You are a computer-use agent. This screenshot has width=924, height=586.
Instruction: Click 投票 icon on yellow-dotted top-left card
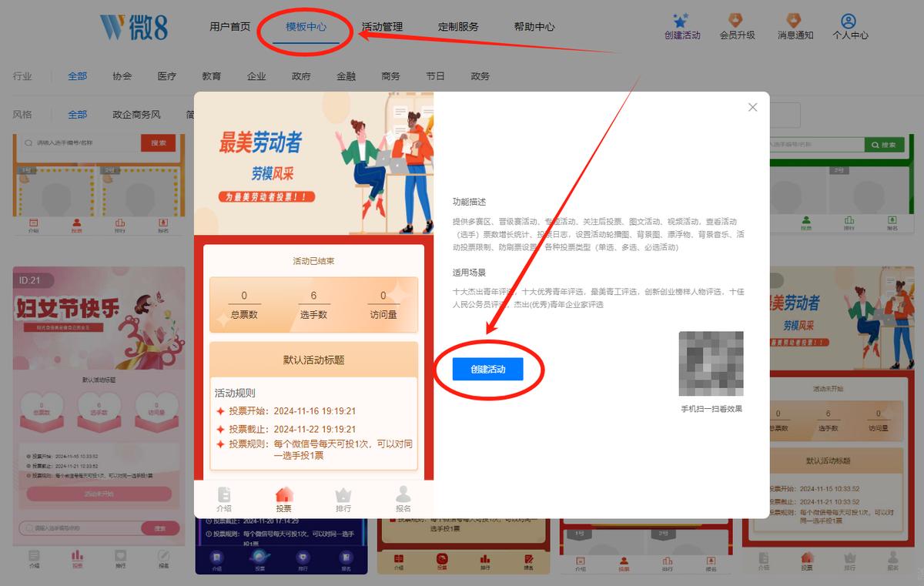tap(76, 223)
